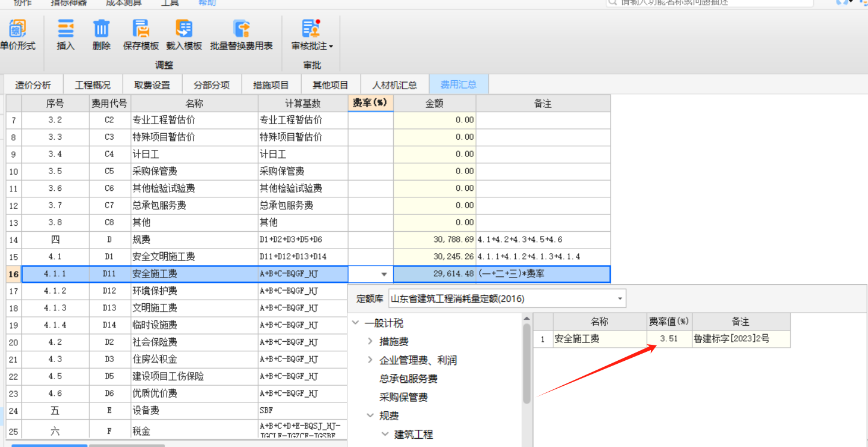
Task: Switch to the 其他项目 tab
Action: 331,84
